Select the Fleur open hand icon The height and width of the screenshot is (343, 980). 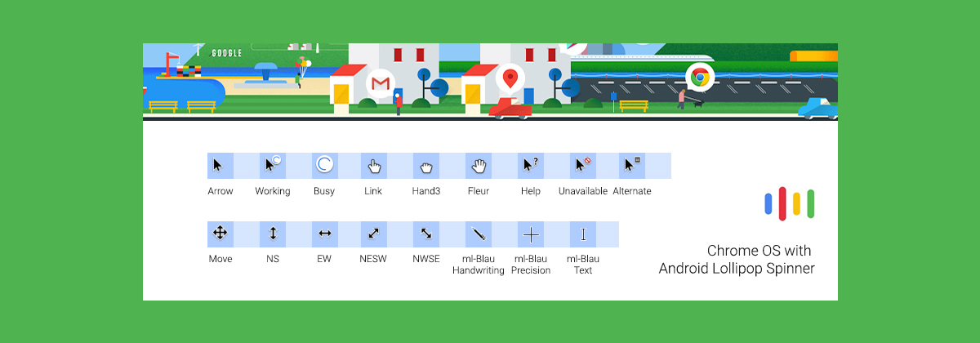(x=479, y=166)
